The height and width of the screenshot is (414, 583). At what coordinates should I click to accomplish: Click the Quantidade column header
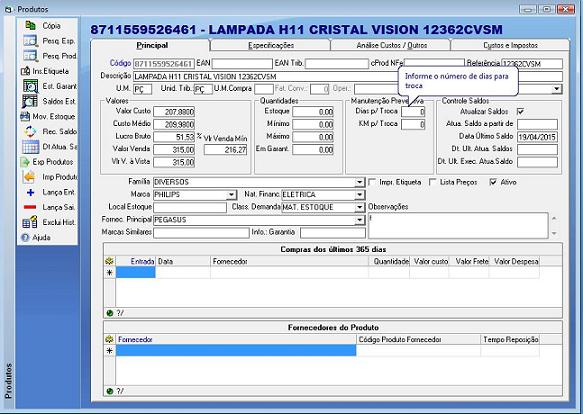pyautogui.click(x=389, y=261)
